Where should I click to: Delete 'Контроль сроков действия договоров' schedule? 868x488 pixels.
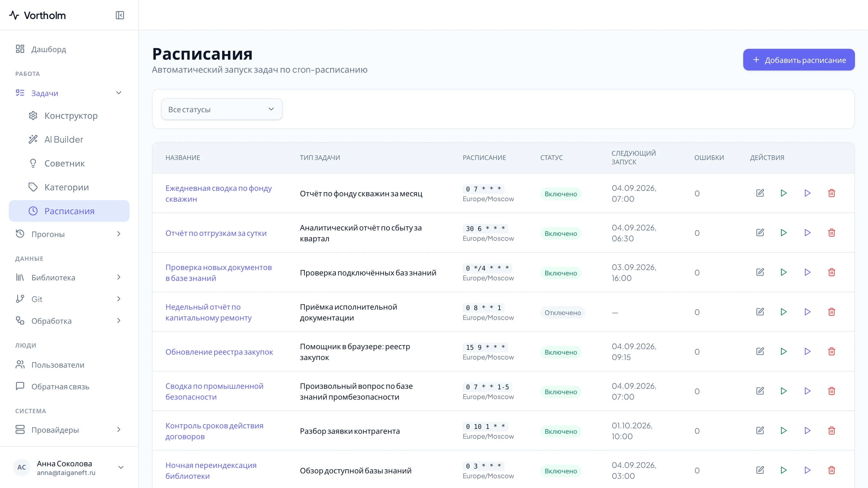[832, 431]
